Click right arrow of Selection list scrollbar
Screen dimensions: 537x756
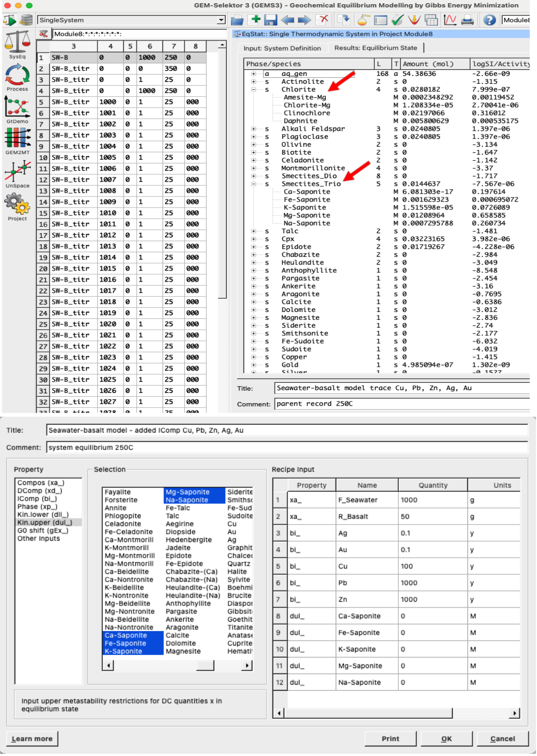pyautogui.click(x=247, y=665)
